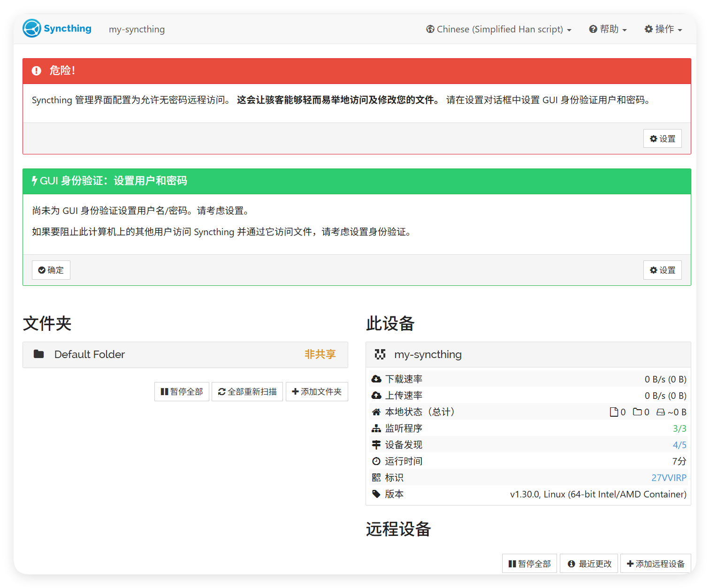Click the disk size icon showing ~0 B
Image resolution: width=710 pixels, height=588 pixels.
pyautogui.click(x=661, y=412)
